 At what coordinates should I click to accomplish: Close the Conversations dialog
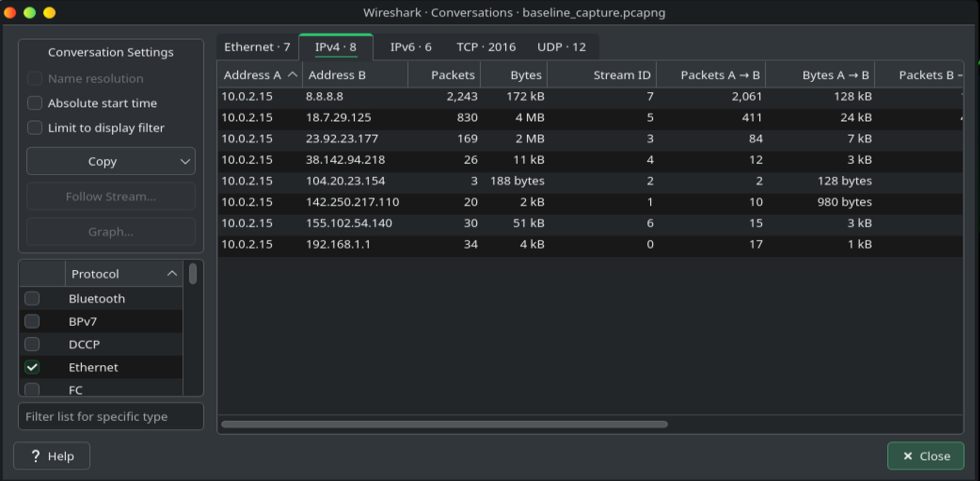[925, 456]
